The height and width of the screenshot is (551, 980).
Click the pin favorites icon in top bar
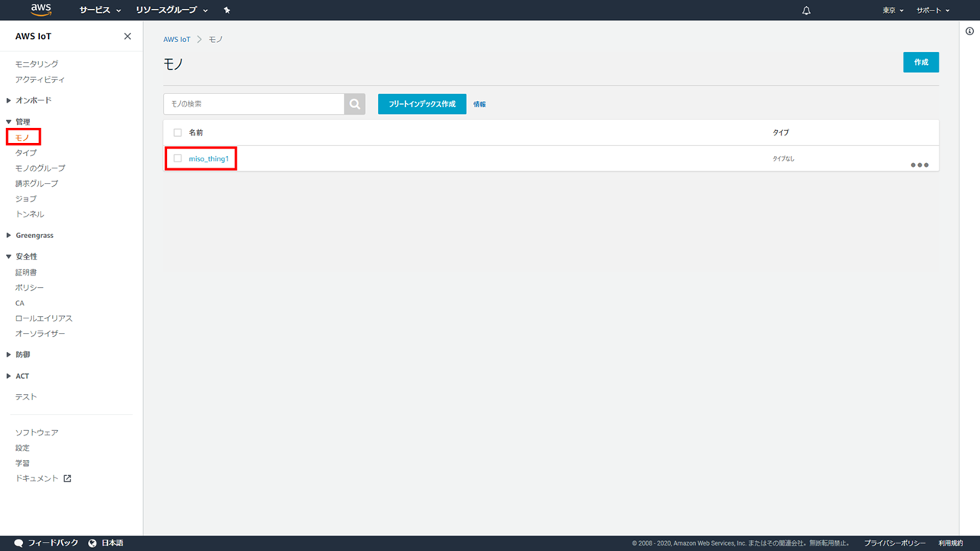(x=227, y=11)
